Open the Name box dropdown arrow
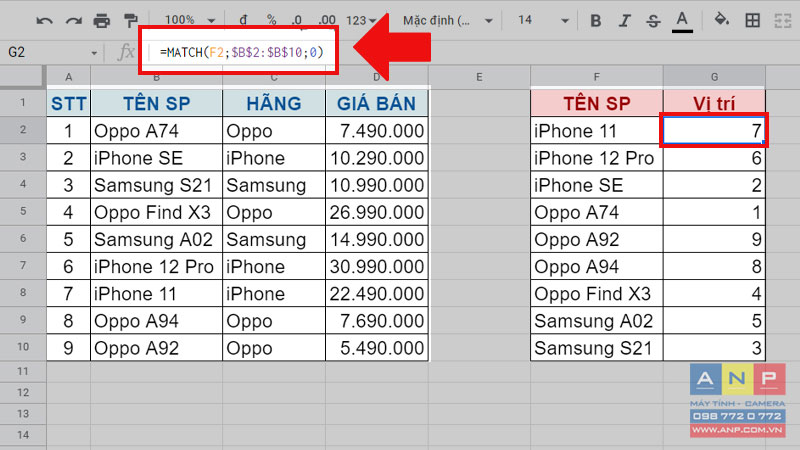Image resolution: width=800 pixels, height=450 pixels. [94, 53]
